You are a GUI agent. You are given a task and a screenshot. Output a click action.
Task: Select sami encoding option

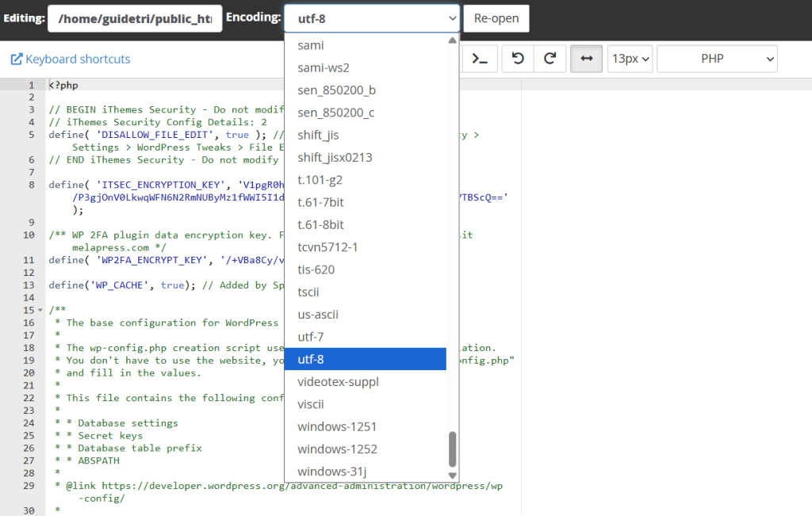tap(365, 45)
